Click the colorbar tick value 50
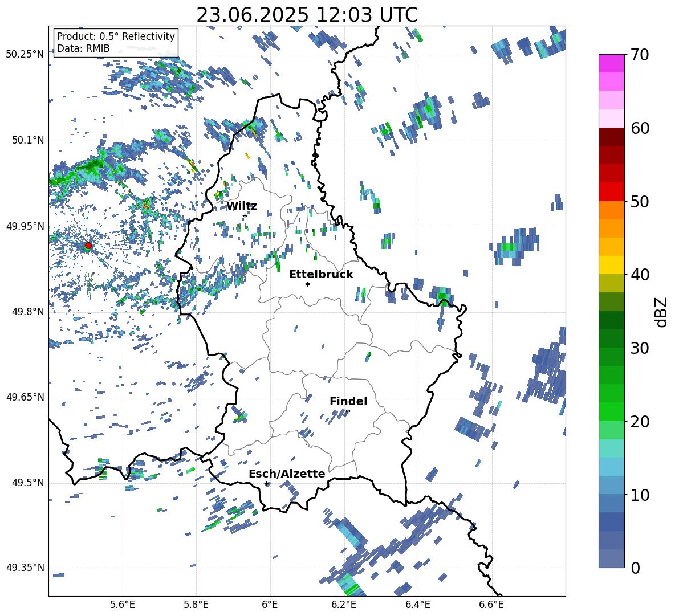Image resolution: width=675 pixels, height=616 pixels. pos(639,202)
